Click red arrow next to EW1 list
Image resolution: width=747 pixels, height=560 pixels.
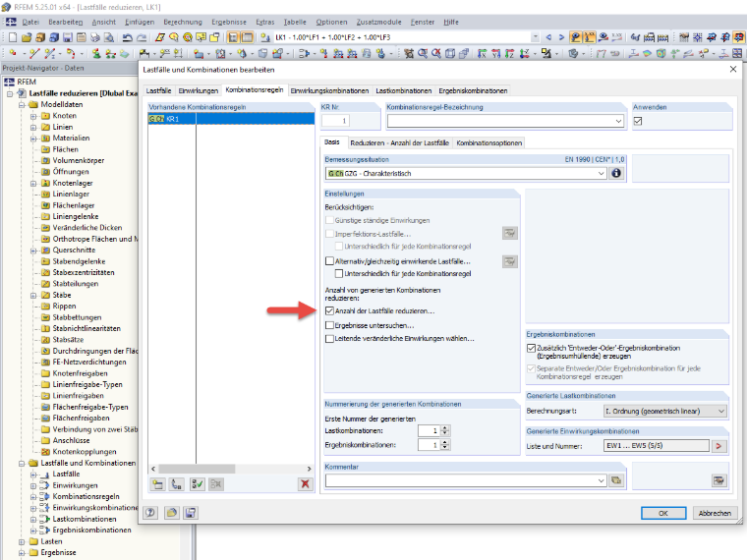click(x=718, y=446)
